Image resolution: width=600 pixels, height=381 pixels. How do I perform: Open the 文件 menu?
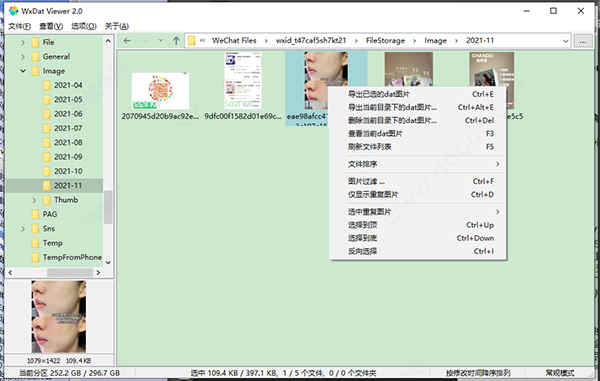click(20, 26)
